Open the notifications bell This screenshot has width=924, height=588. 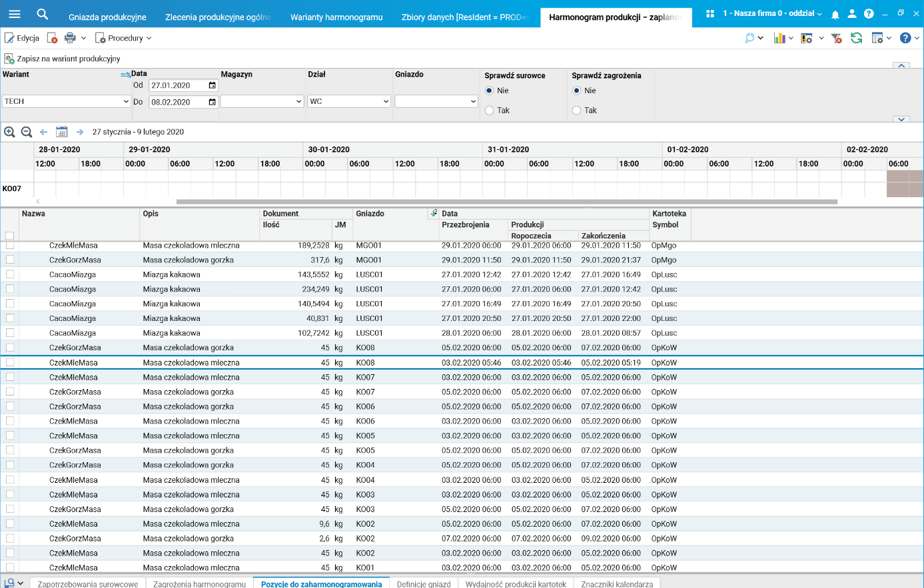[835, 14]
